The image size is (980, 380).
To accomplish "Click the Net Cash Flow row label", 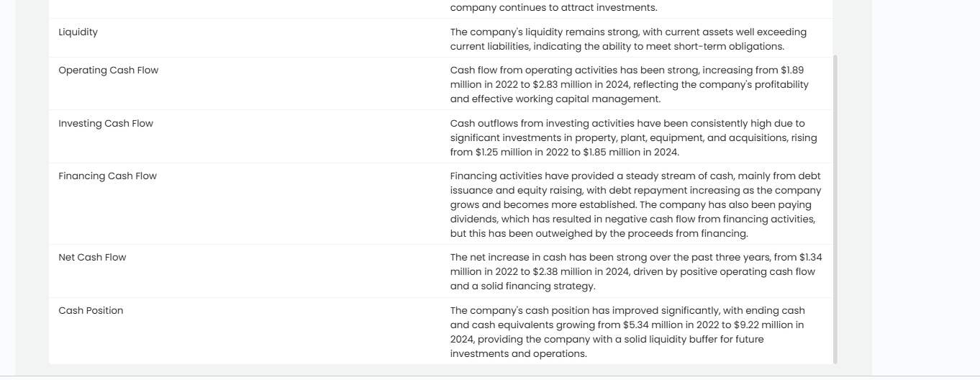I will [x=92, y=257].
